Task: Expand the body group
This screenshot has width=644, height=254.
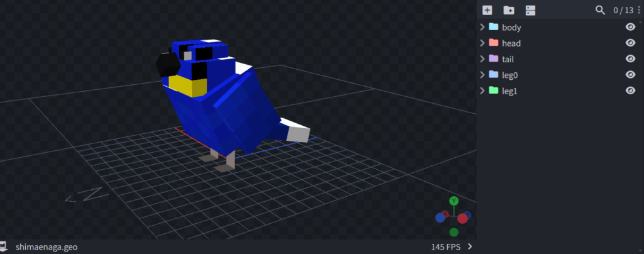Action: [x=482, y=27]
